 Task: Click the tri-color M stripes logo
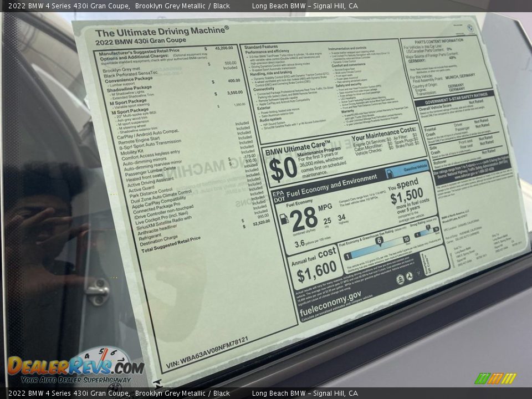(495, 378)
